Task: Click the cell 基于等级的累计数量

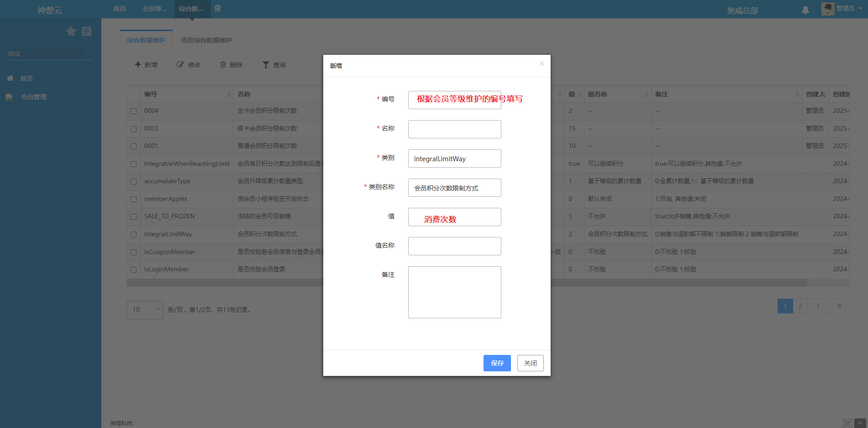Action: [x=615, y=181]
